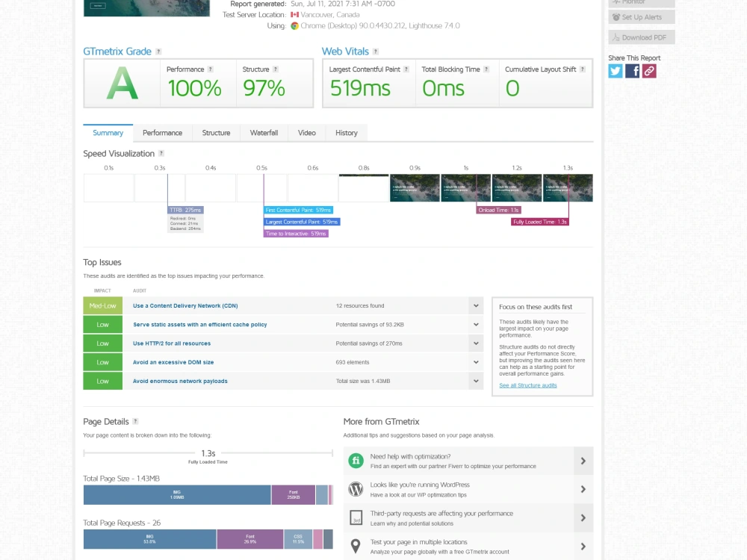The image size is (747, 560).
Task: Click Download PDF button
Action: [642, 37]
